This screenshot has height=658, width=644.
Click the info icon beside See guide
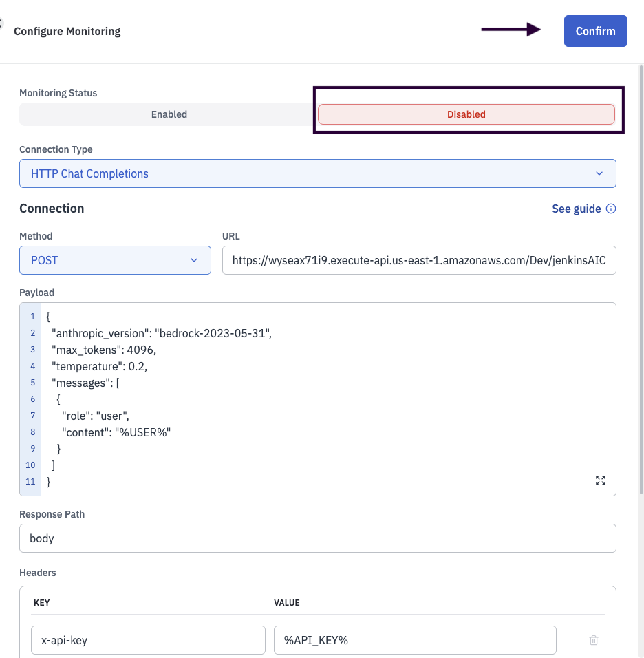pos(611,209)
